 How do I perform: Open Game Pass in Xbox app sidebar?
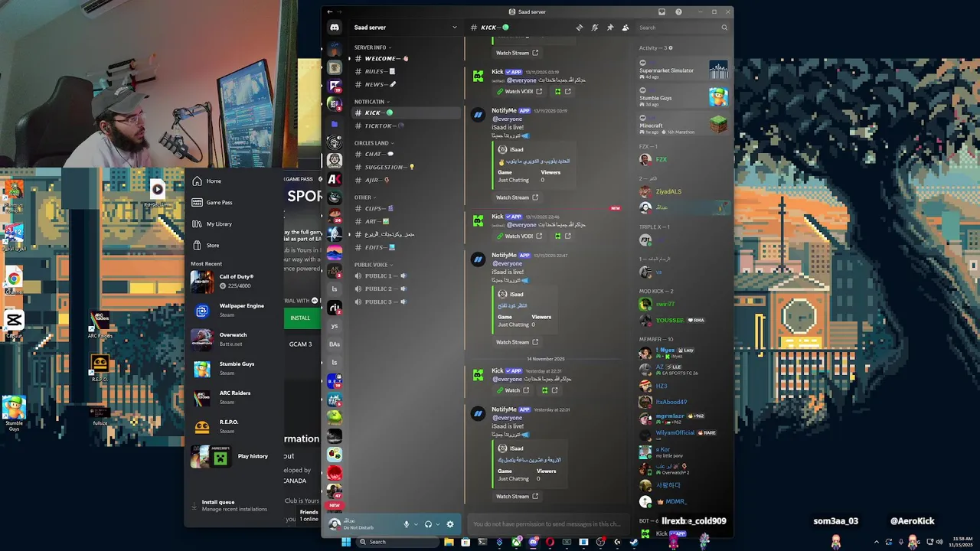click(234, 203)
